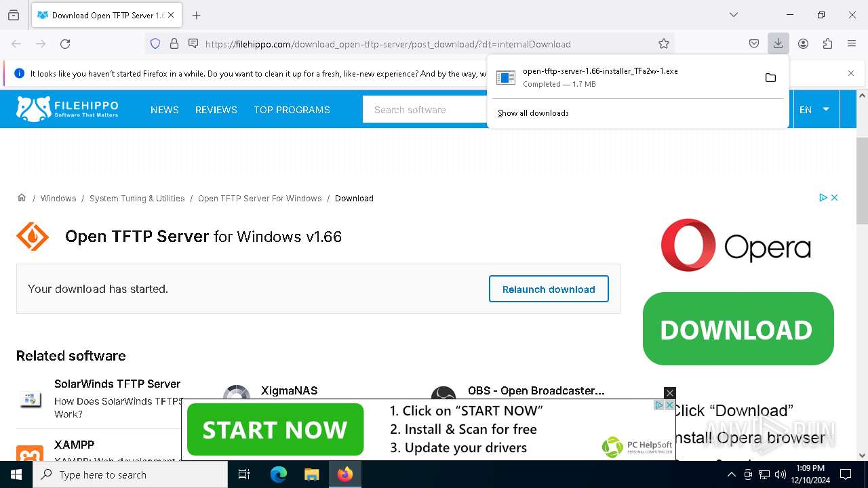Screen dimensions: 868x488
Task: Click the Search software input field
Action: pos(425,110)
